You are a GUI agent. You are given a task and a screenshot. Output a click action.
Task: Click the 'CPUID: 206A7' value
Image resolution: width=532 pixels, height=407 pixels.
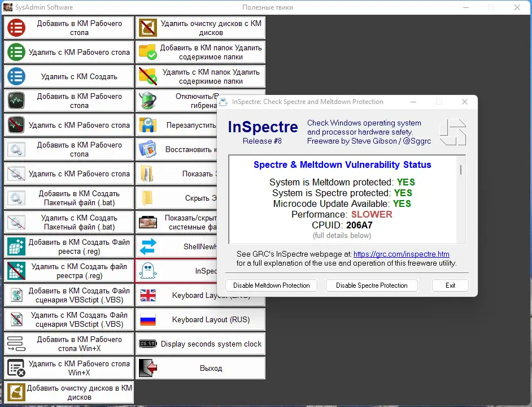click(x=359, y=225)
